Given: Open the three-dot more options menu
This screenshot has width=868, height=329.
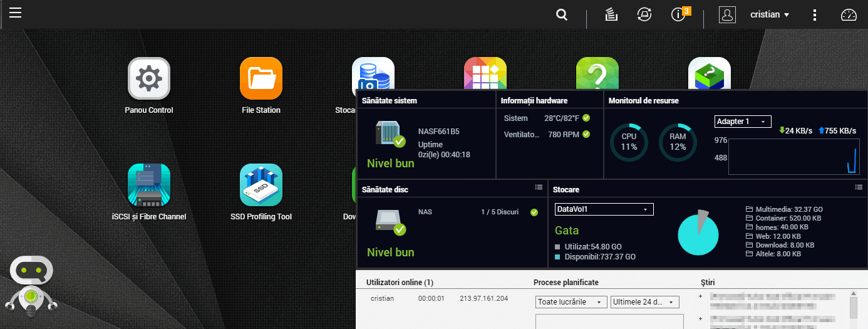Looking at the screenshot, I should coord(814,14).
